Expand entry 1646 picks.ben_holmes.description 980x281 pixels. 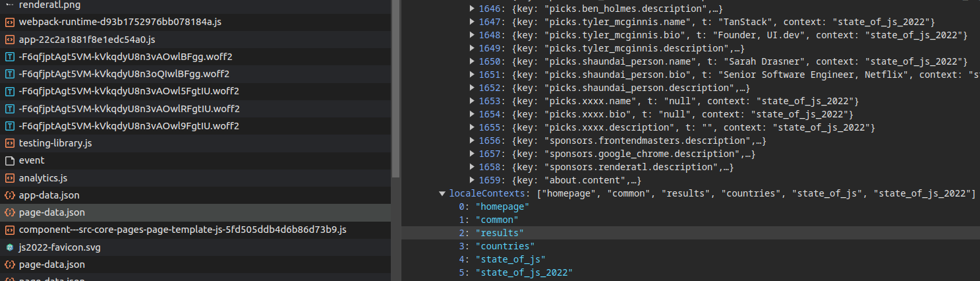coord(472,9)
